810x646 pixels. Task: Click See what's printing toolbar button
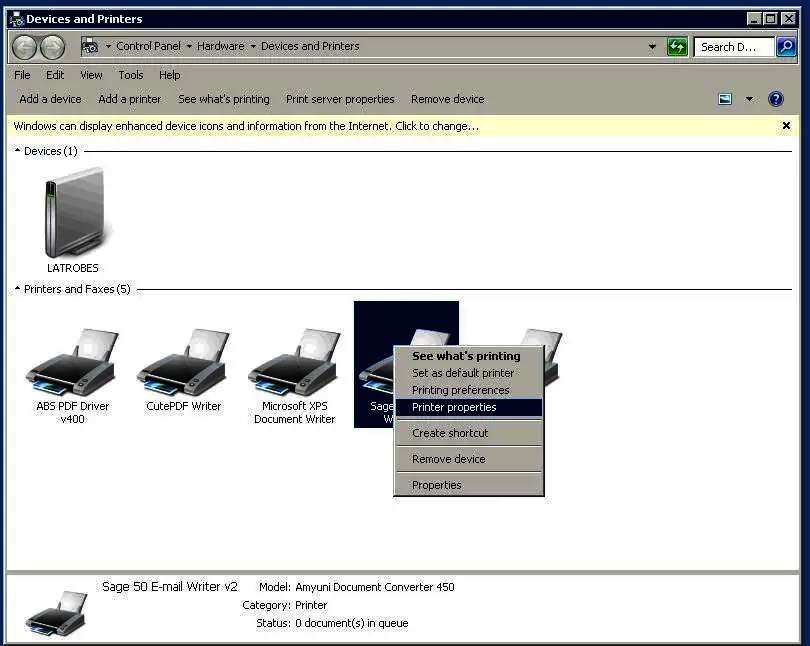click(x=224, y=99)
